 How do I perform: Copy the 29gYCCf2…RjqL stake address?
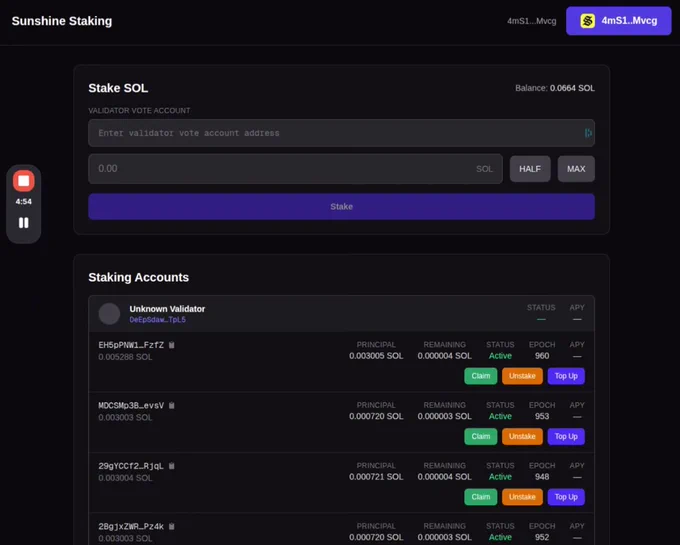172,466
